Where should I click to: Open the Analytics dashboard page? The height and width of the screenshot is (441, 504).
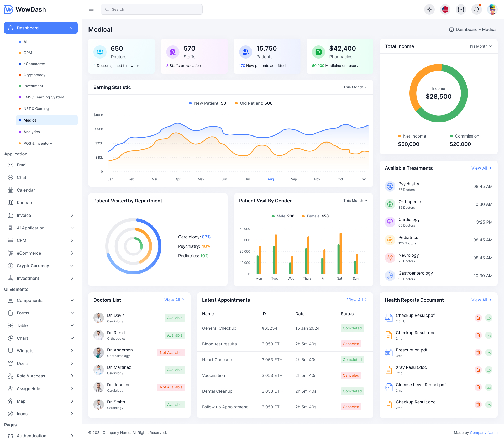tap(31, 132)
